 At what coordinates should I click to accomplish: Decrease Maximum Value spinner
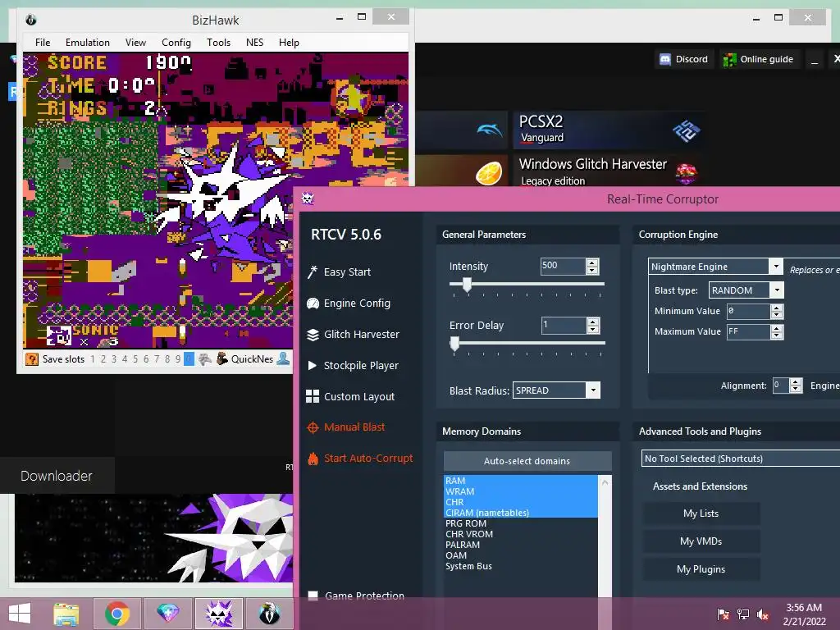pos(777,336)
